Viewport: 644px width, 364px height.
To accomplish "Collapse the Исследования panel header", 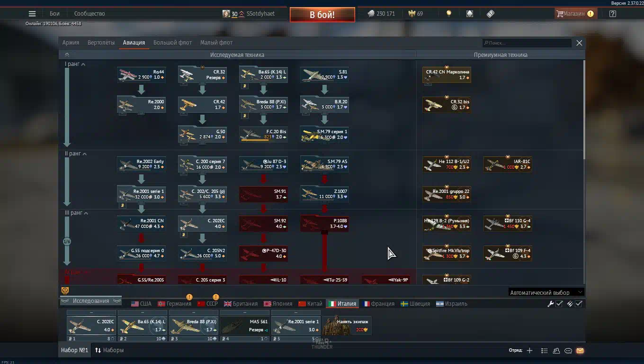I will (x=90, y=301).
